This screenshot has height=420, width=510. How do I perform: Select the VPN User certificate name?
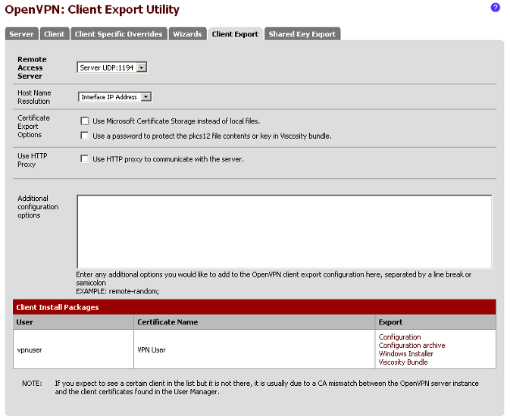152,350
